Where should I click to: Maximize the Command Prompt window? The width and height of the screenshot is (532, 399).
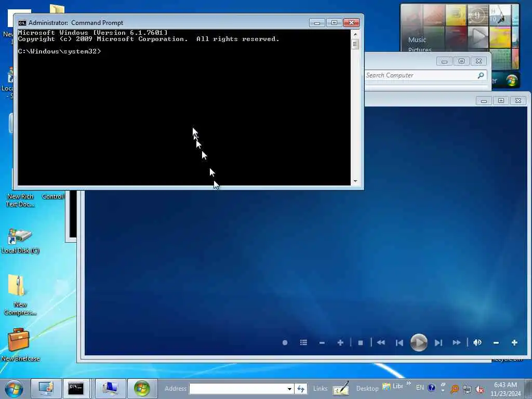[x=334, y=23]
